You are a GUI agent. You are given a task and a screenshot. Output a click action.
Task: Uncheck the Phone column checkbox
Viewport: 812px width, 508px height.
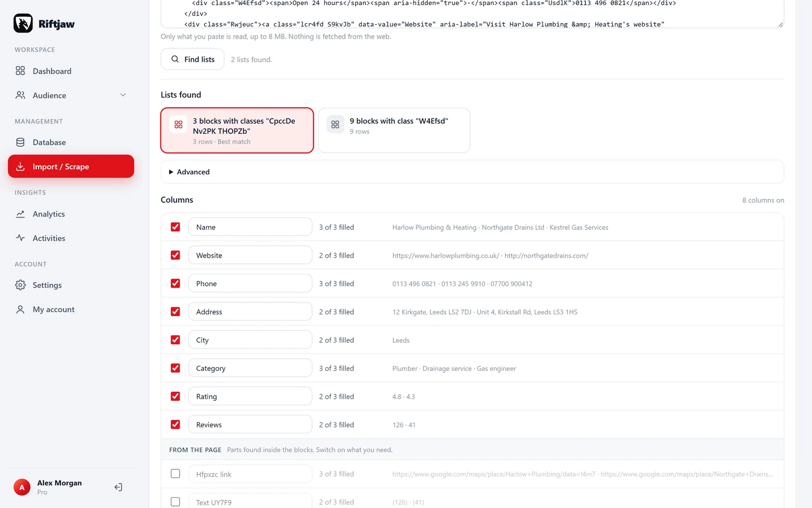pyautogui.click(x=176, y=283)
